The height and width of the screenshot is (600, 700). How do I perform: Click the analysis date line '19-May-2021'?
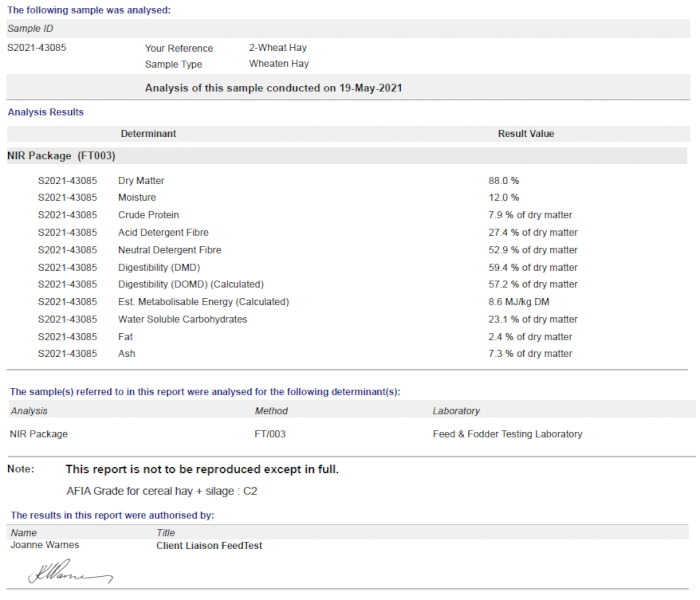[x=273, y=88]
